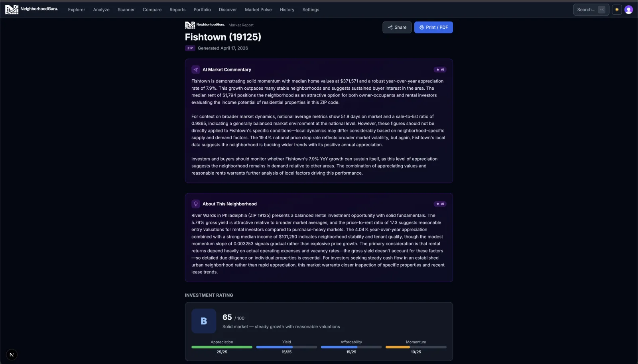The height and width of the screenshot is (364, 638).
Task: Select the Settings menu item
Action: point(311,10)
